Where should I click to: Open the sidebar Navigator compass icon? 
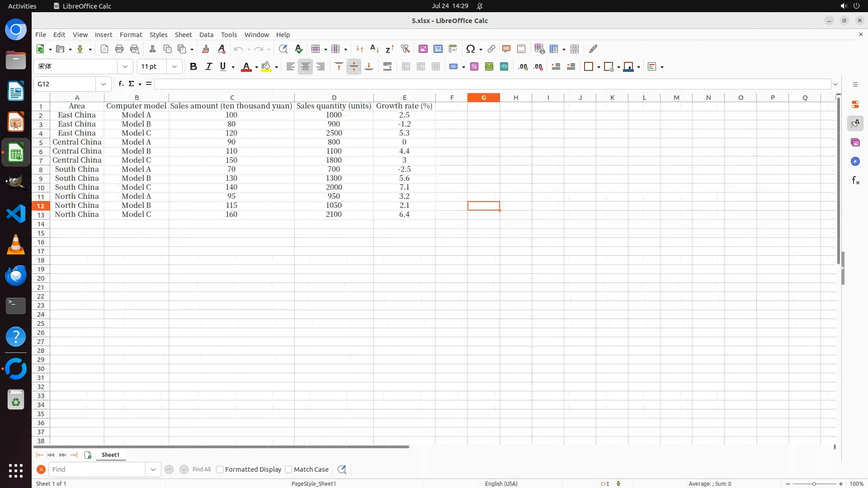point(855,162)
